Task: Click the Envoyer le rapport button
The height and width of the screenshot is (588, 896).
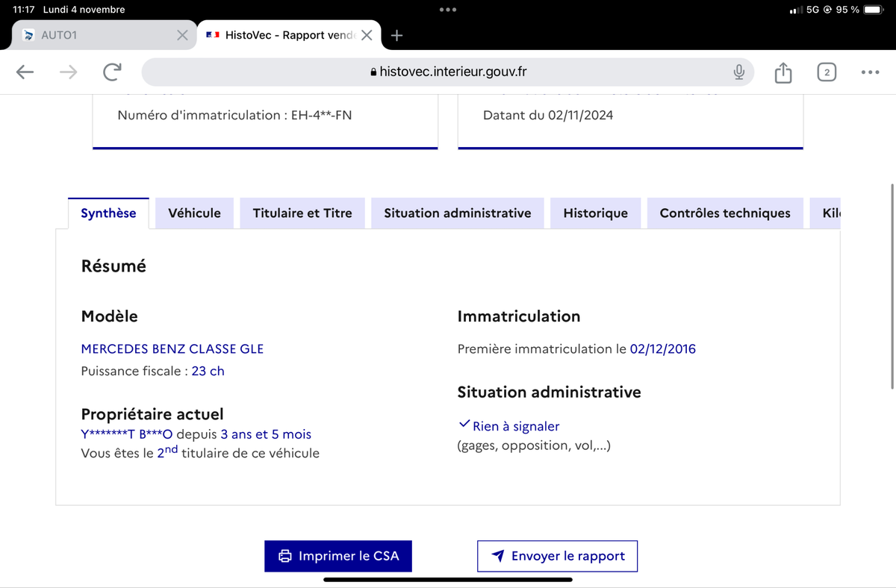Action: click(x=558, y=556)
